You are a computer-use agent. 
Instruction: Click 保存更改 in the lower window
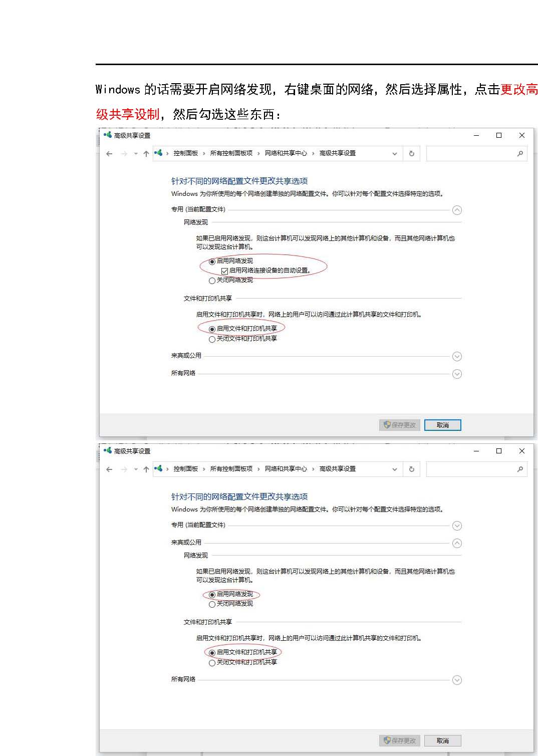point(400,740)
